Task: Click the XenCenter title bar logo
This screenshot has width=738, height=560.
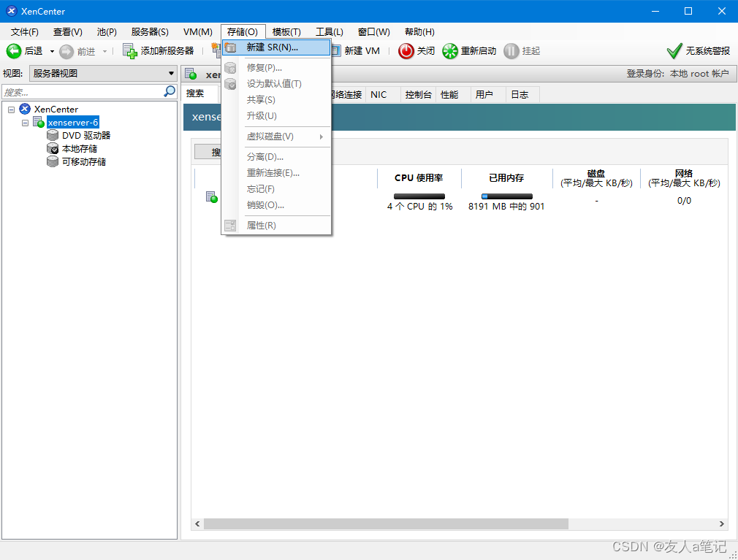Action: (x=11, y=11)
